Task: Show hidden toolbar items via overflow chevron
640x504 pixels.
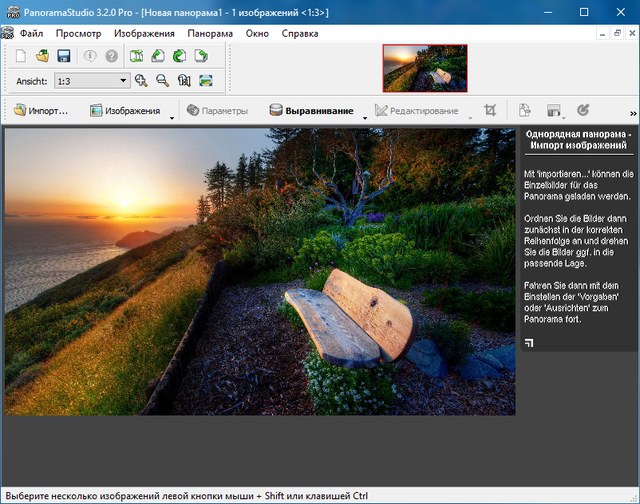Action: 632,113
